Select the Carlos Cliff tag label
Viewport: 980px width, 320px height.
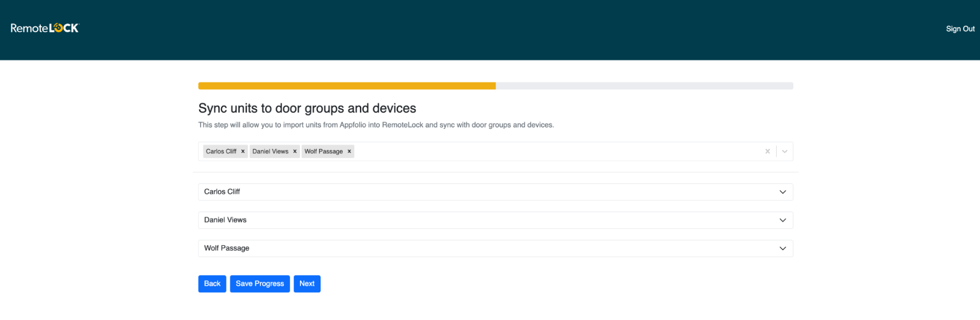point(221,151)
